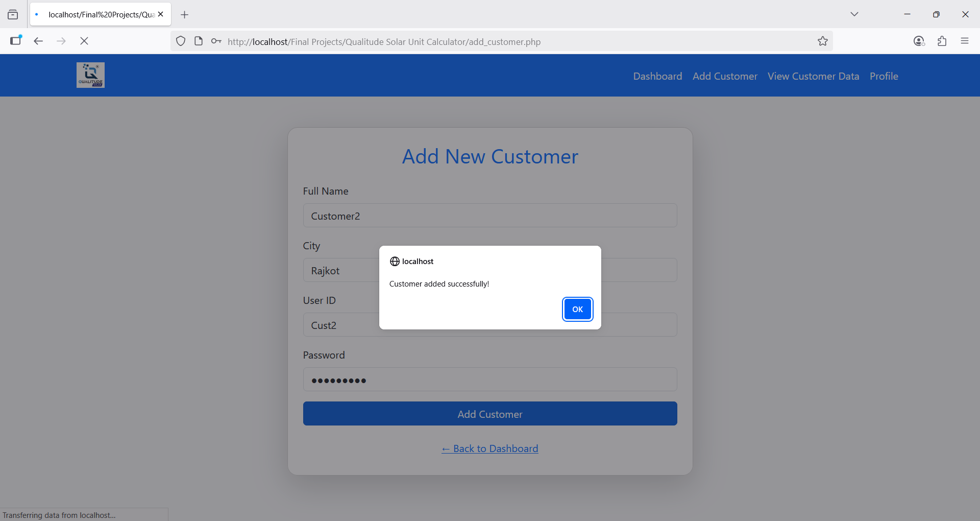Click into the Full Name field

pyautogui.click(x=490, y=216)
